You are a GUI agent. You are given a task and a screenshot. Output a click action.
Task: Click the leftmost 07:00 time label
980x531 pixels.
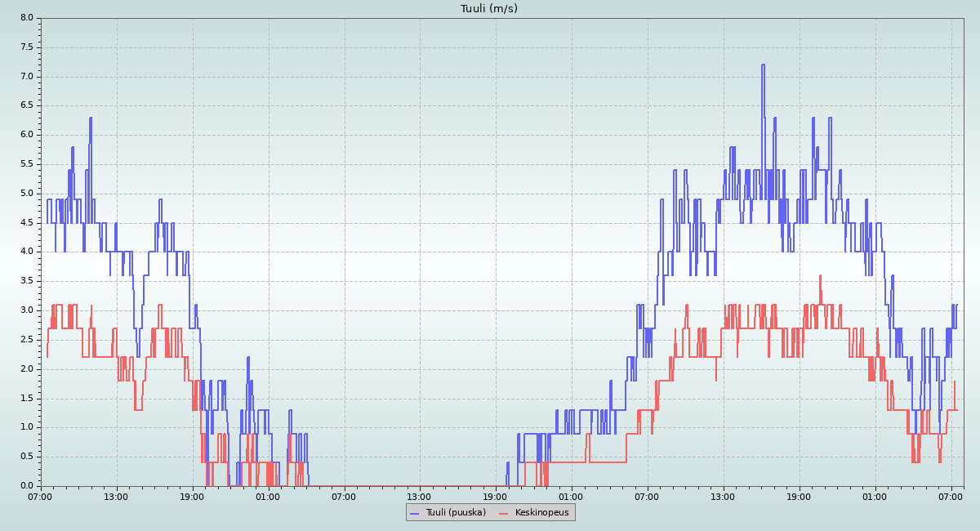click(x=41, y=496)
